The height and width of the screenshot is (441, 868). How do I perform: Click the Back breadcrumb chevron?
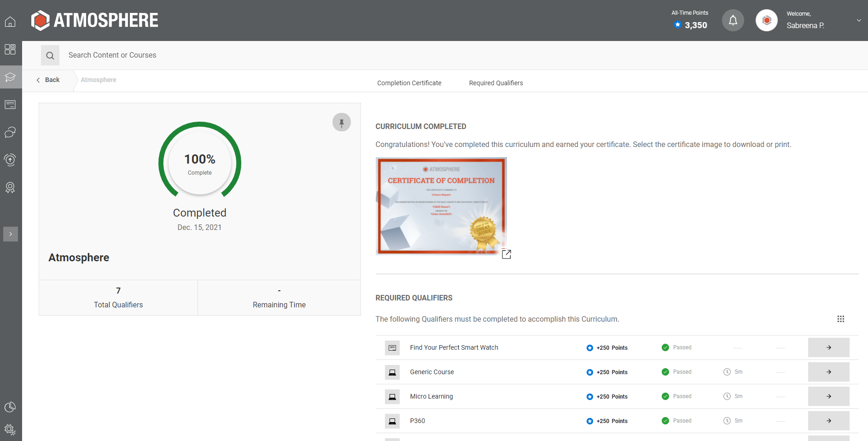coord(38,80)
